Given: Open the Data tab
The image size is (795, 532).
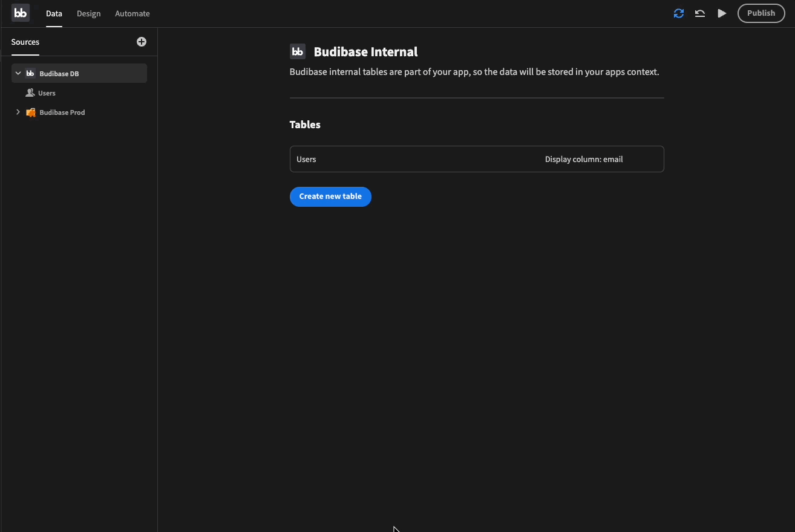Looking at the screenshot, I should click(x=54, y=13).
